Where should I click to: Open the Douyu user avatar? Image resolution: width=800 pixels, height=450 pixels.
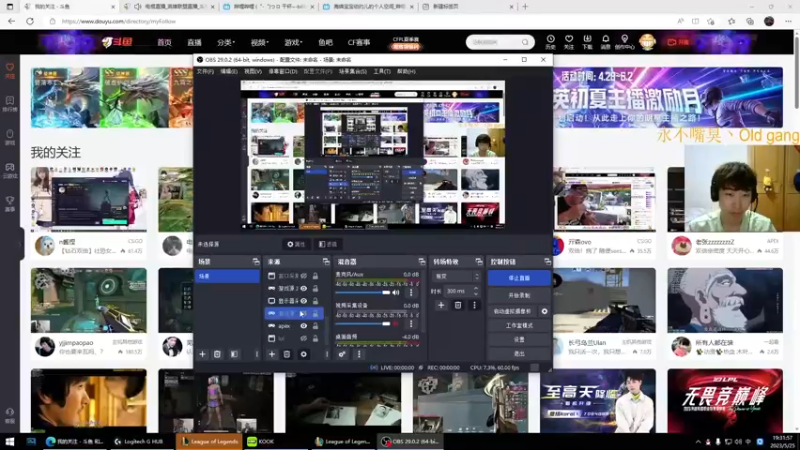tap(647, 42)
